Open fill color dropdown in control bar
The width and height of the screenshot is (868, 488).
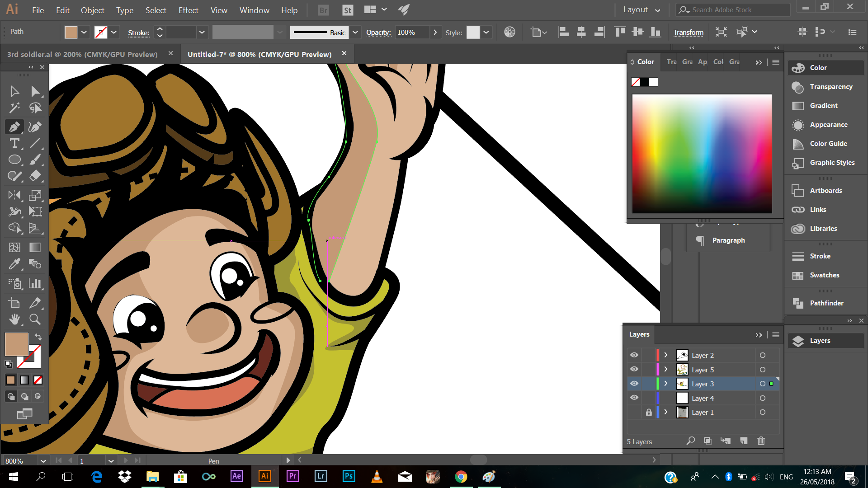(x=84, y=32)
